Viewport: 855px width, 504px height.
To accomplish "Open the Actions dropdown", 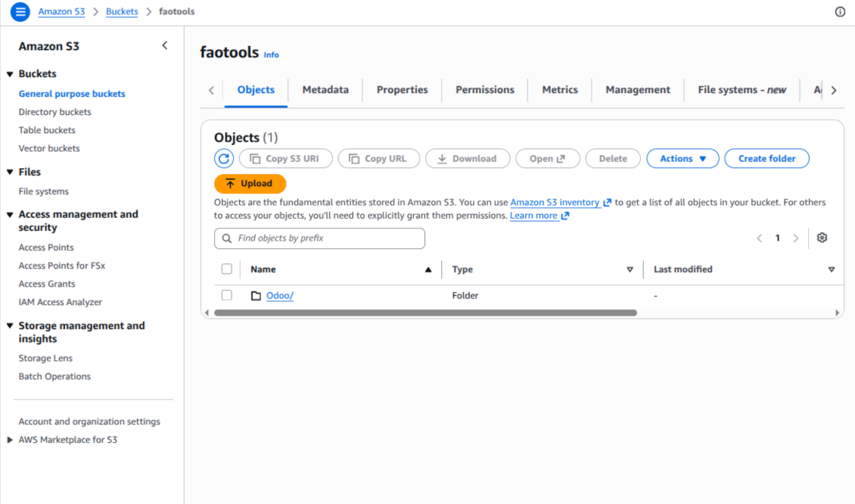I will pyautogui.click(x=682, y=159).
